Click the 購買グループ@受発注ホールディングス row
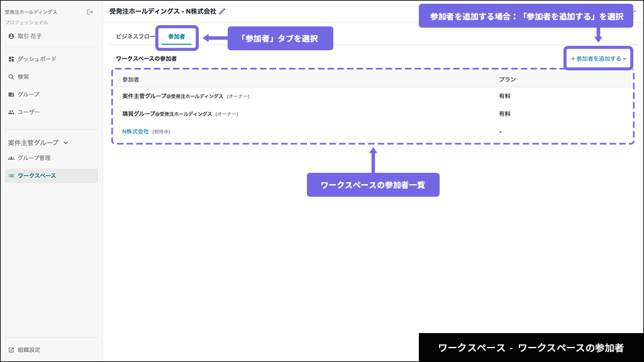Viewport: 644px width, 362px height. 374,114
